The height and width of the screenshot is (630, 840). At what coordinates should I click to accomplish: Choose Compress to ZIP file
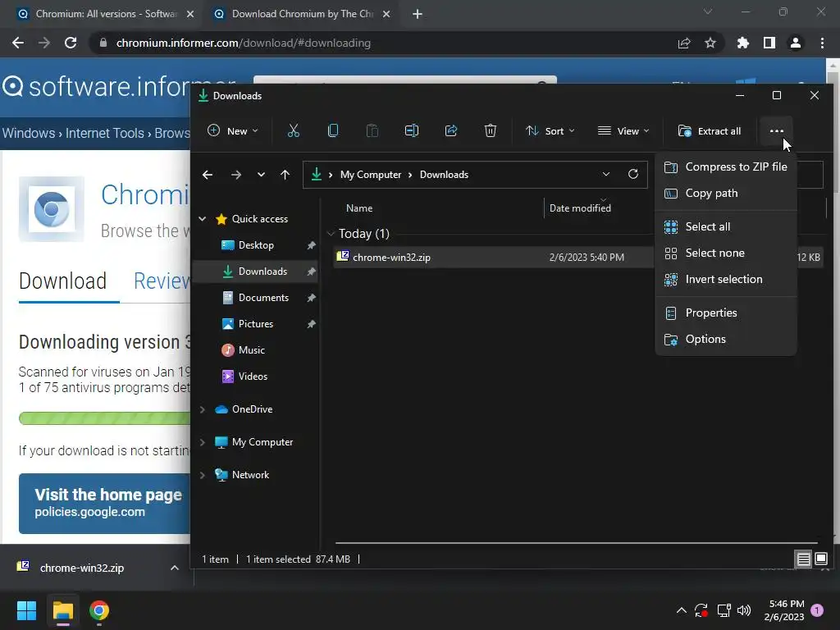click(x=726, y=167)
